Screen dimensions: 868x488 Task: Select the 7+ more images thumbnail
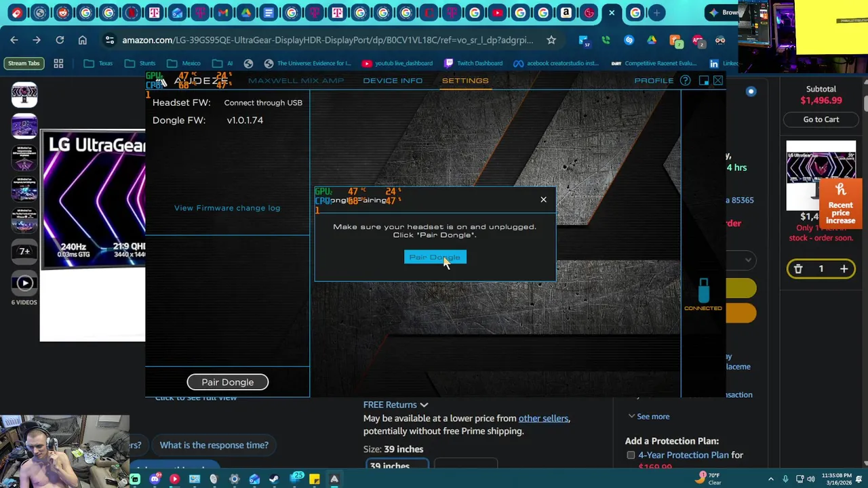click(x=24, y=251)
